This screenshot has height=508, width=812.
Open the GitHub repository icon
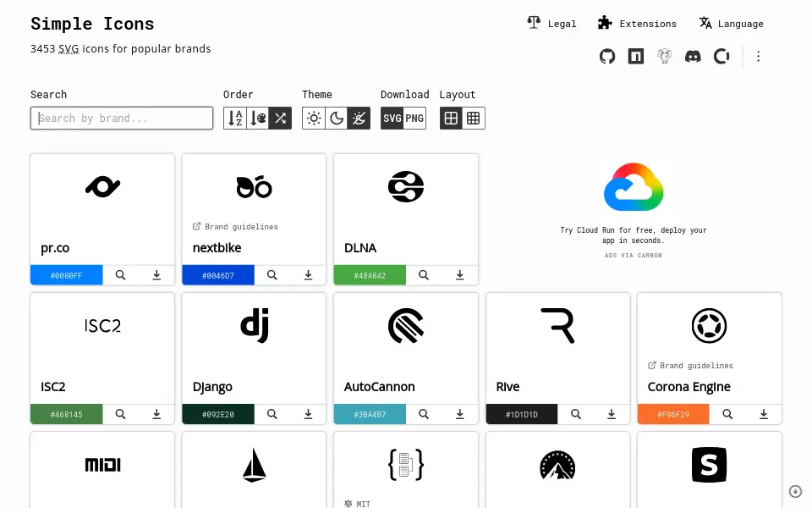[607, 56]
